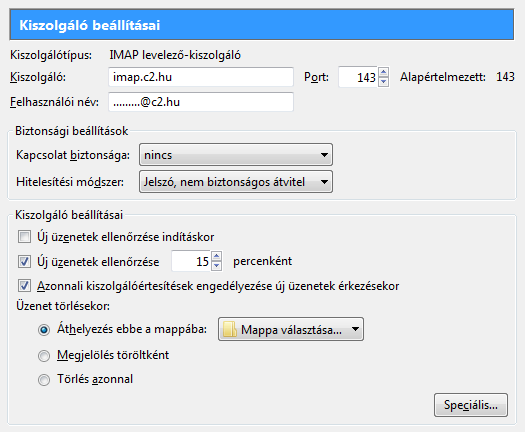Click into Kiszolgáló field with imap.c2.hu
Image resolution: width=525 pixels, height=432 pixels.
point(201,77)
